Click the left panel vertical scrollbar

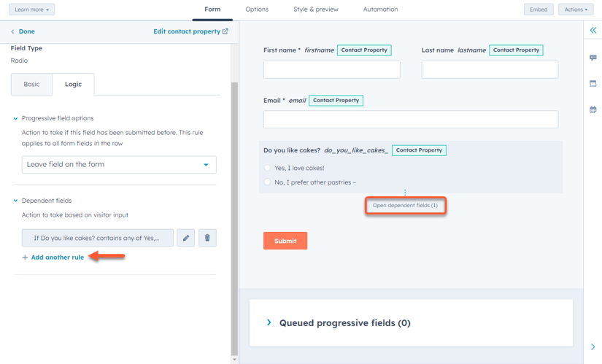tap(234, 219)
